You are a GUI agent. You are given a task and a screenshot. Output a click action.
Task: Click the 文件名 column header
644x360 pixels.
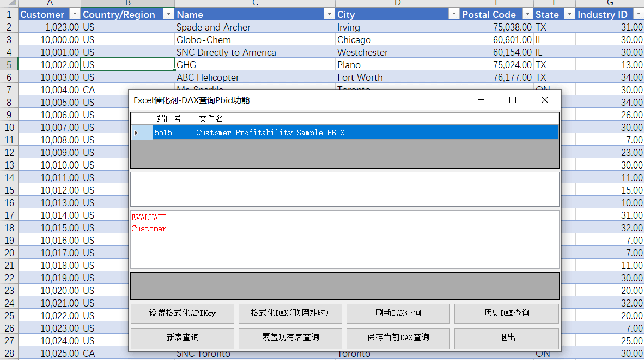click(x=376, y=119)
